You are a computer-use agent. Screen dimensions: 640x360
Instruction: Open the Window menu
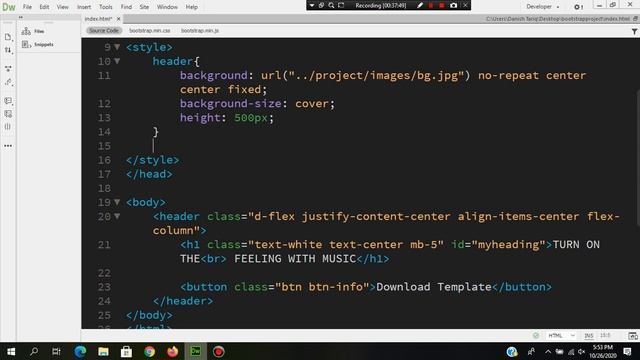(x=167, y=7)
